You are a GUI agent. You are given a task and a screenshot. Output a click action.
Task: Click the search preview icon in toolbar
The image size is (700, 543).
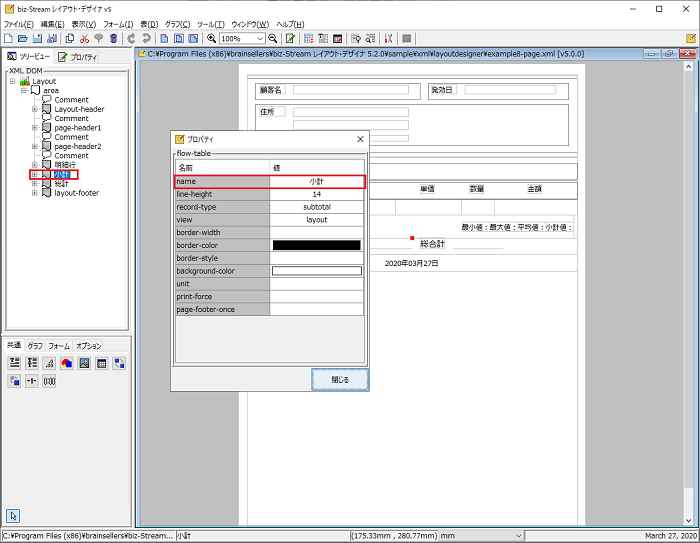356,38
